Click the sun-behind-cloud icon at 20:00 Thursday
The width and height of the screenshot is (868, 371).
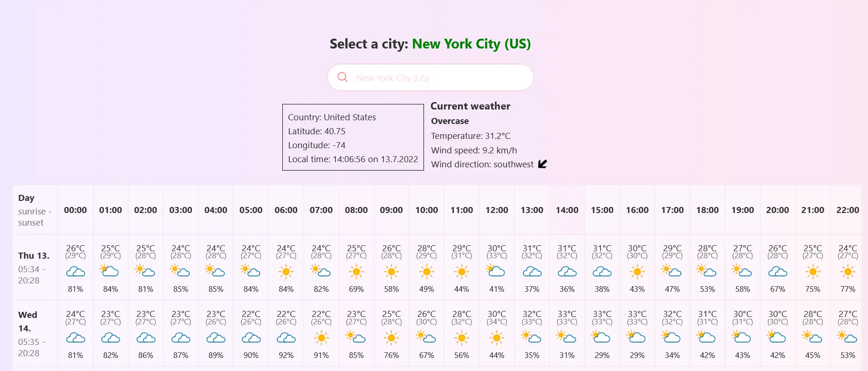(x=777, y=272)
